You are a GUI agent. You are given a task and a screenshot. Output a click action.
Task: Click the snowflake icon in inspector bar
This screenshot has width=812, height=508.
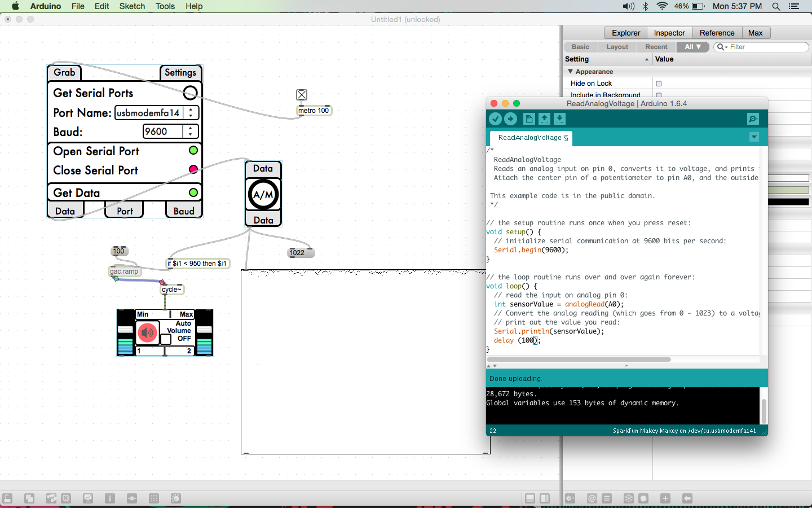(x=628, y=498)
